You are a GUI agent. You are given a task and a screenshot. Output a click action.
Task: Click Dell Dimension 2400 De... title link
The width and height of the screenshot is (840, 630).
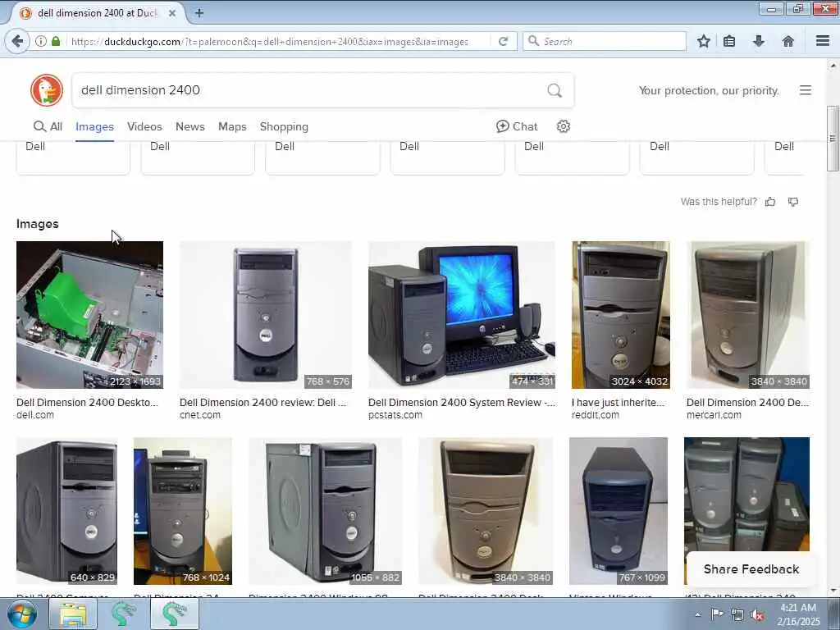[x=747, y=402]
